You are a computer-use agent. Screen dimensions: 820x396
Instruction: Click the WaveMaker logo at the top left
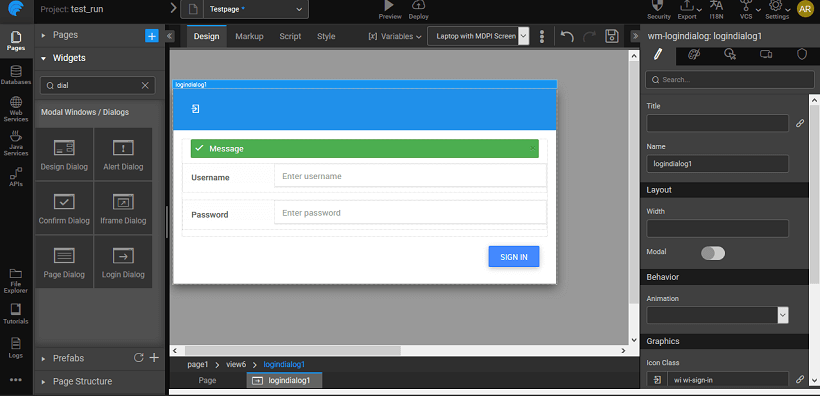17,9
